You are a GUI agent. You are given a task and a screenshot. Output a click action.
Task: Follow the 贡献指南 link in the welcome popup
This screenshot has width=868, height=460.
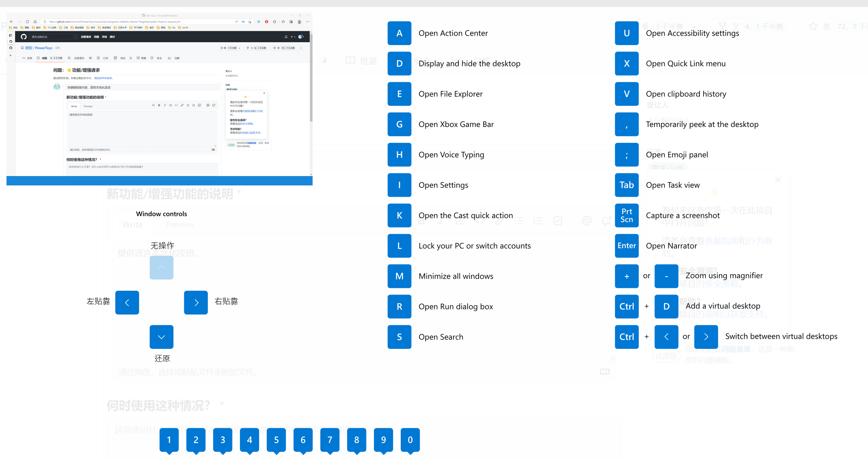pos(248,111)
